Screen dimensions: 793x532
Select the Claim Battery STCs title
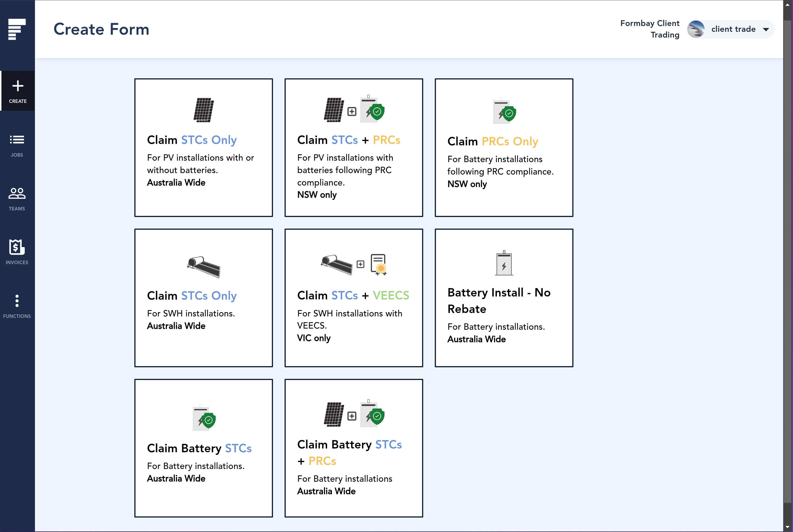click(199, 448)
